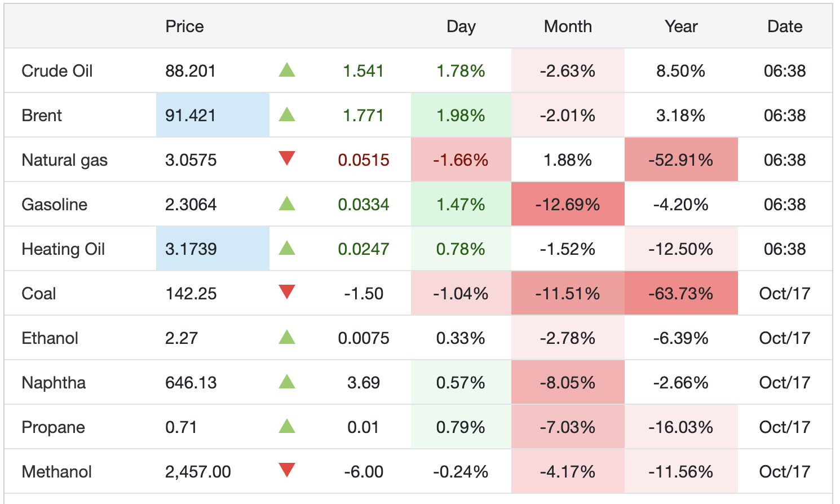Click Methanol year change -11.56%

[x=681, y=472]
